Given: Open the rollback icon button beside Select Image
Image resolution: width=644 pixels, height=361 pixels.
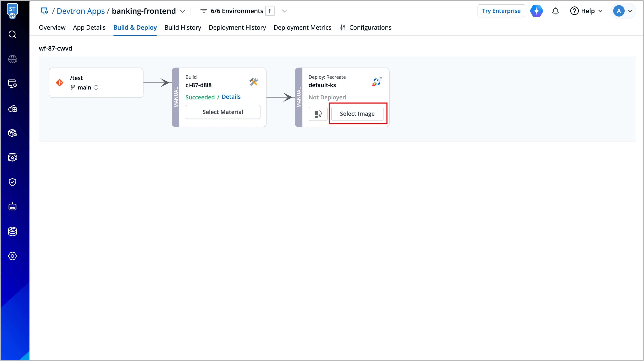Looking at the screenshot, I should [x=318, y=114].
